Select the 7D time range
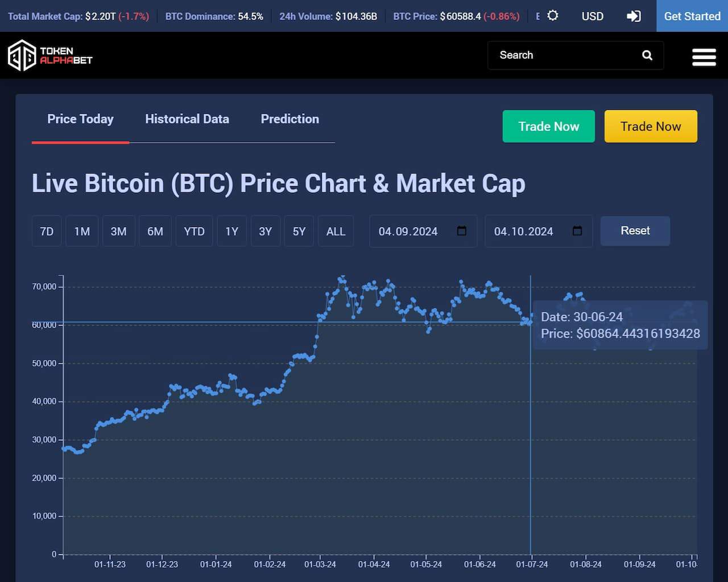The width and height of the screenshot is (728, 582). pyautogui.click(x=47, y=231)
